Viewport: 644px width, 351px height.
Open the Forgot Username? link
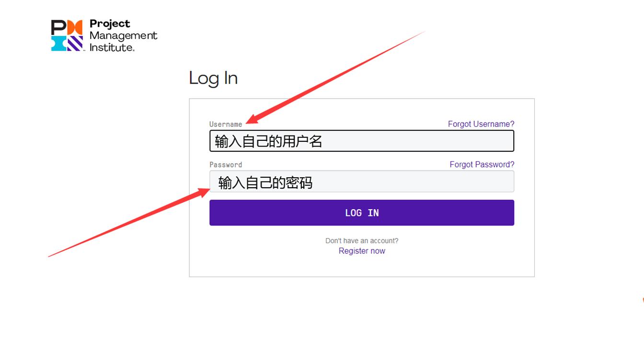(481, 124)
